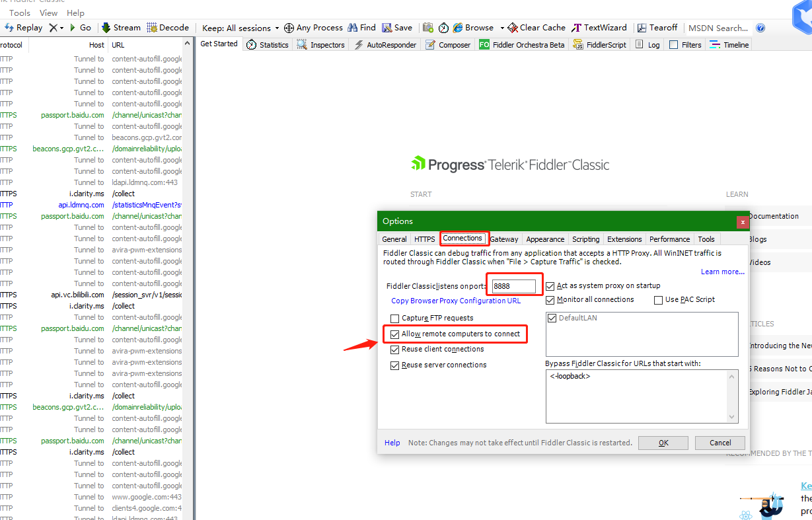Switch to the HTTPS options tab

(x=425, y=239)
